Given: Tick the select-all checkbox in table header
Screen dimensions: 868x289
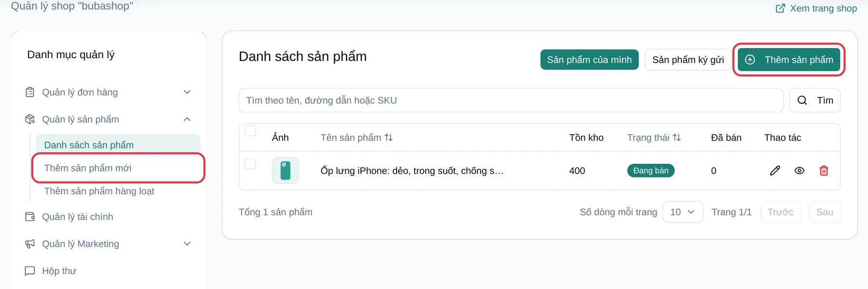Looking at the screenshot, I should pyautogui.click(x=250, y=131).
